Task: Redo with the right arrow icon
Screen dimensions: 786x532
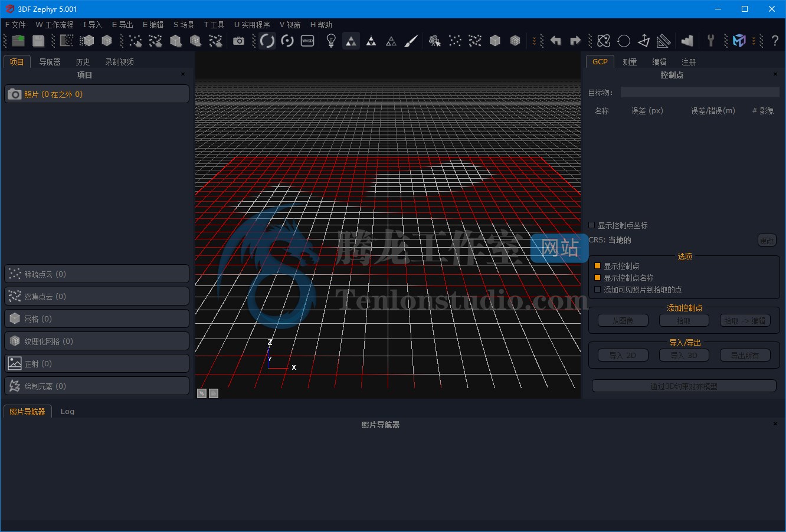Action: click(x=575, y=41)
